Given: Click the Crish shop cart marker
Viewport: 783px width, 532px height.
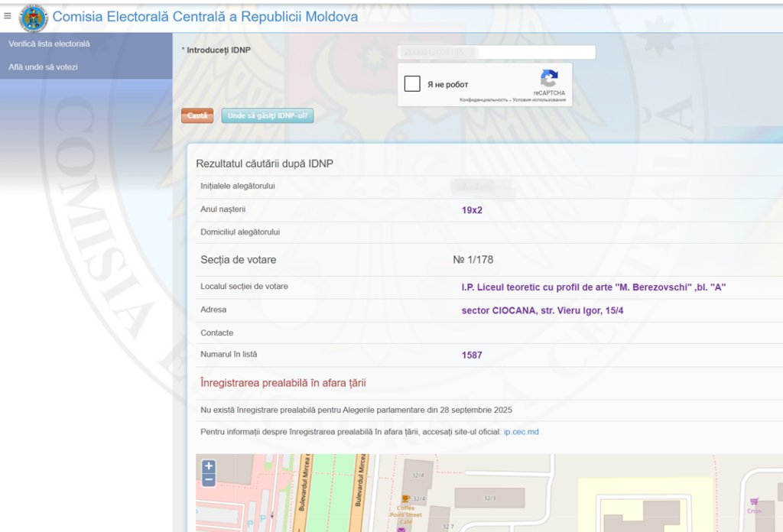Looking at the screenshot, I should pyautogui.click(x=755, y=501).
